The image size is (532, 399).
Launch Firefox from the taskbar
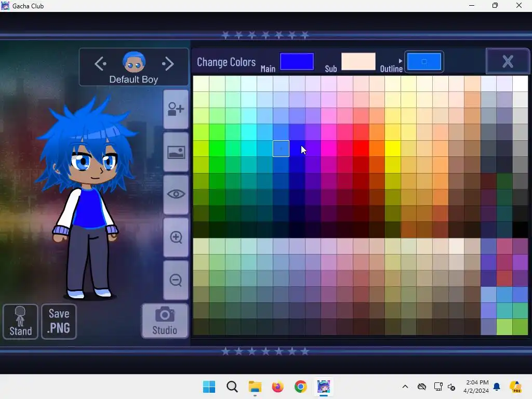[x=277, y=387]
